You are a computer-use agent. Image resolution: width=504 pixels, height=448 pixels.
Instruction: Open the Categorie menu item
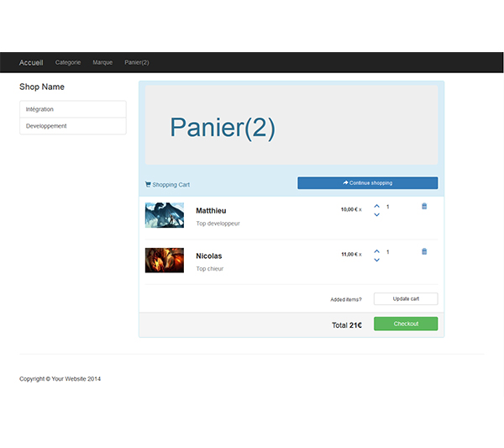click(x=68, y=62)
